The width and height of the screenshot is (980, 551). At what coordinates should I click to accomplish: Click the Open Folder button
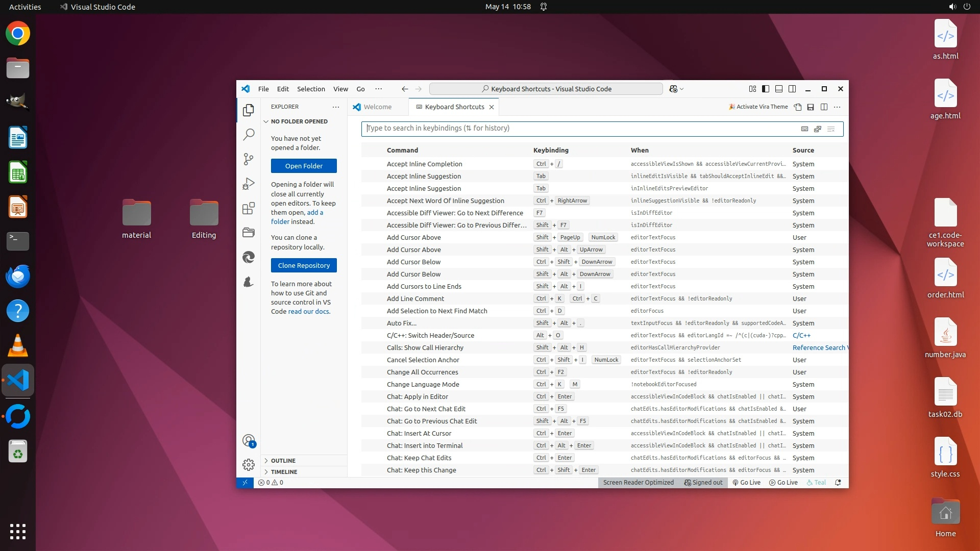click(304, 166)
